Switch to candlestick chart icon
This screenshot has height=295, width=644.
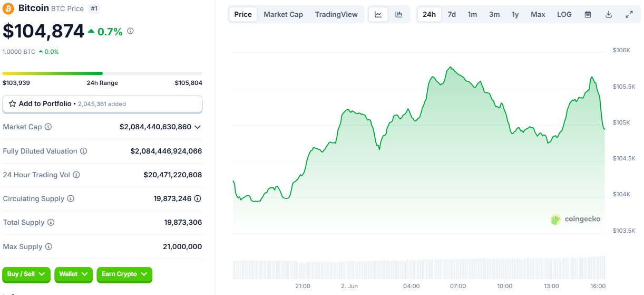coord(399,14)
